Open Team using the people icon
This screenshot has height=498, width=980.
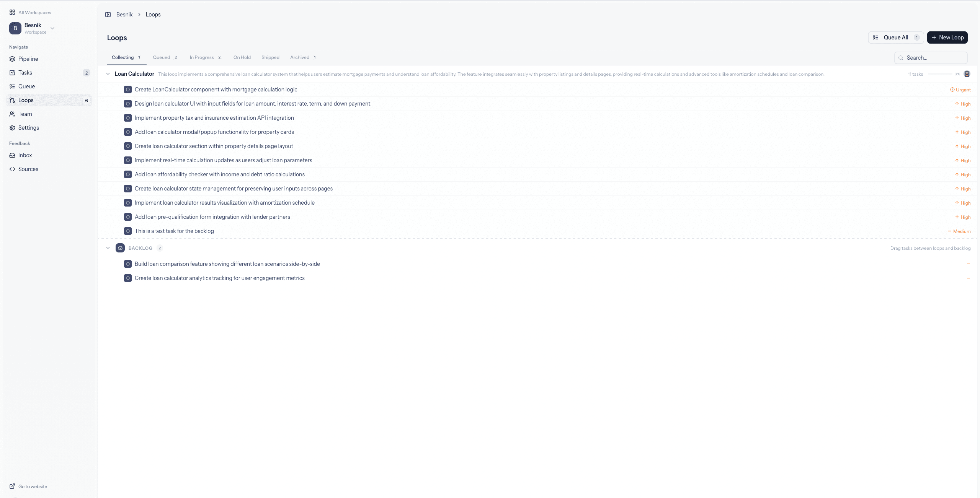[12, 114]
